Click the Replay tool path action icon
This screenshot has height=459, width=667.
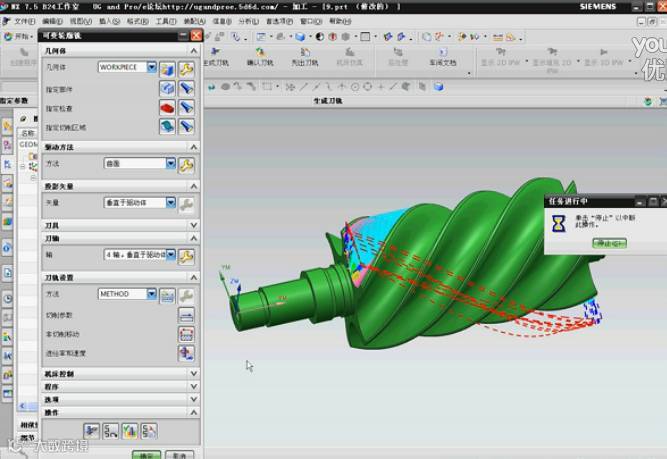tap(111, 431)
